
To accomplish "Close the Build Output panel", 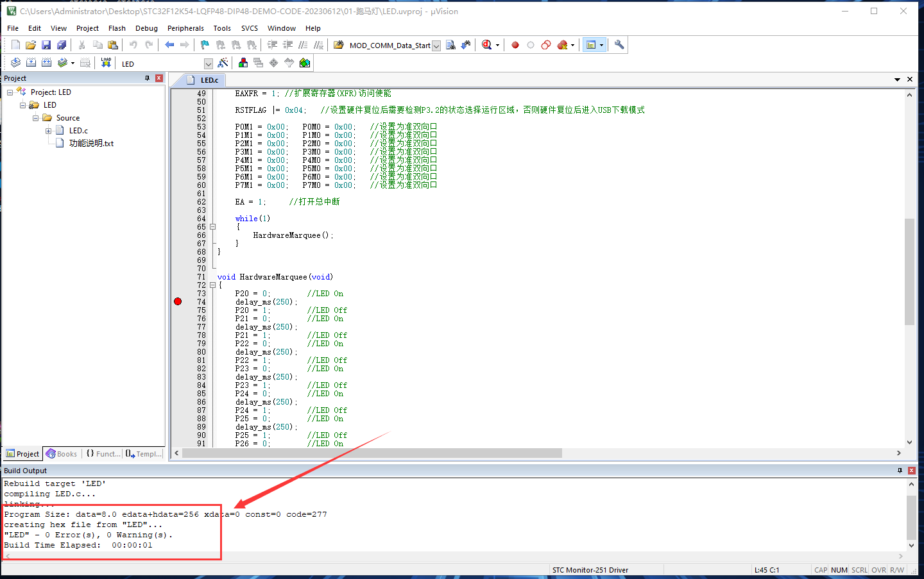I will pyautogui.click(x=912, y=471).
